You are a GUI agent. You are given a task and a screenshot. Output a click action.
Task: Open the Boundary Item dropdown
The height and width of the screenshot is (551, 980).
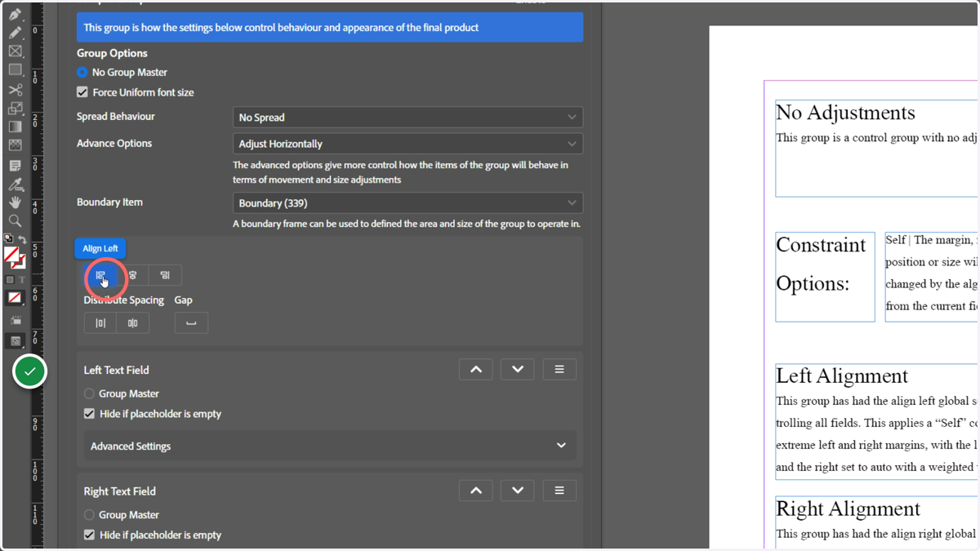click(408, 202)
